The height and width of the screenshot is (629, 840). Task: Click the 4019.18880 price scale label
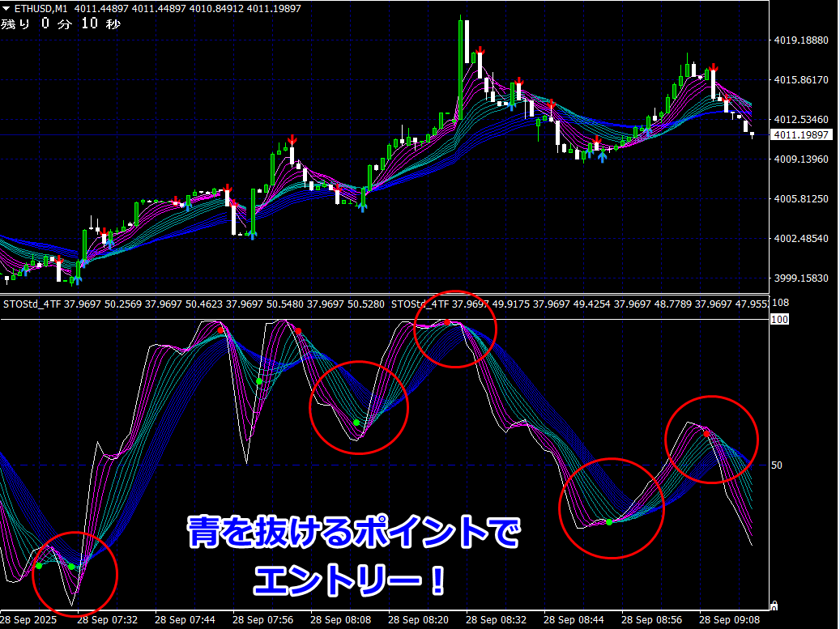point(802,40)
